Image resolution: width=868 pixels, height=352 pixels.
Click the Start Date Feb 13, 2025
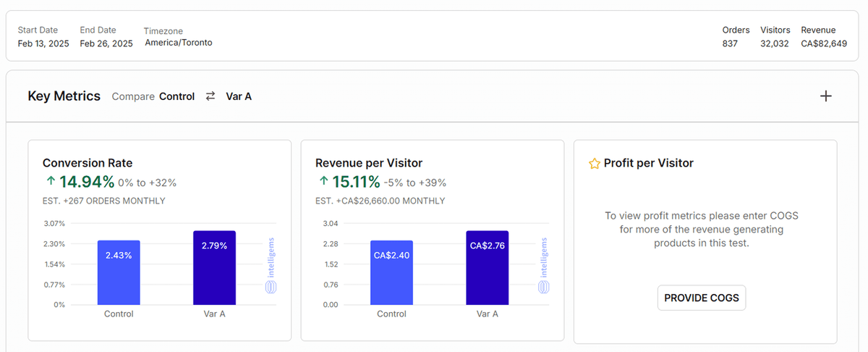click(43, 43)
